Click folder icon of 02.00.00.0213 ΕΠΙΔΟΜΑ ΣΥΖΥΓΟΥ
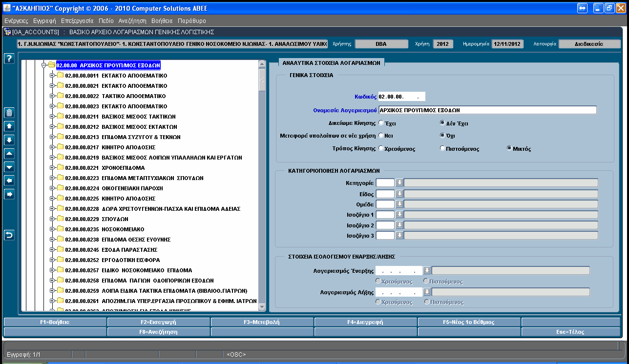The image size is (629, 364). pos(61,137)
